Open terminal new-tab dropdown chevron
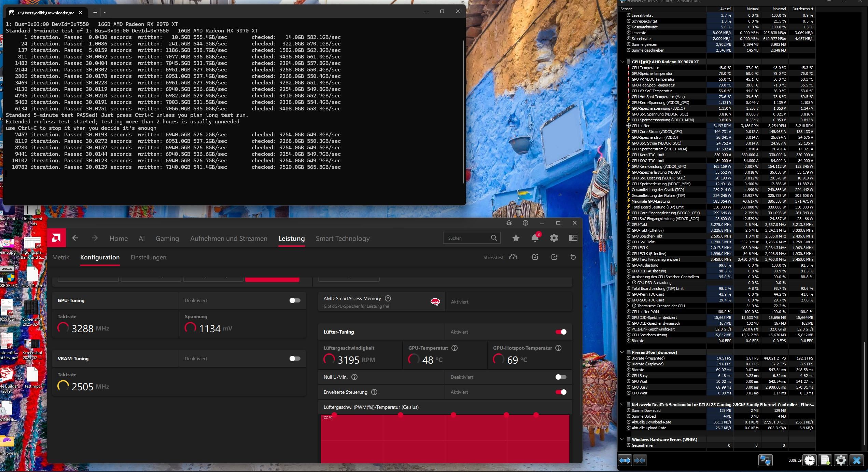Viewport: 868px width, 472px height. point(105,13)
